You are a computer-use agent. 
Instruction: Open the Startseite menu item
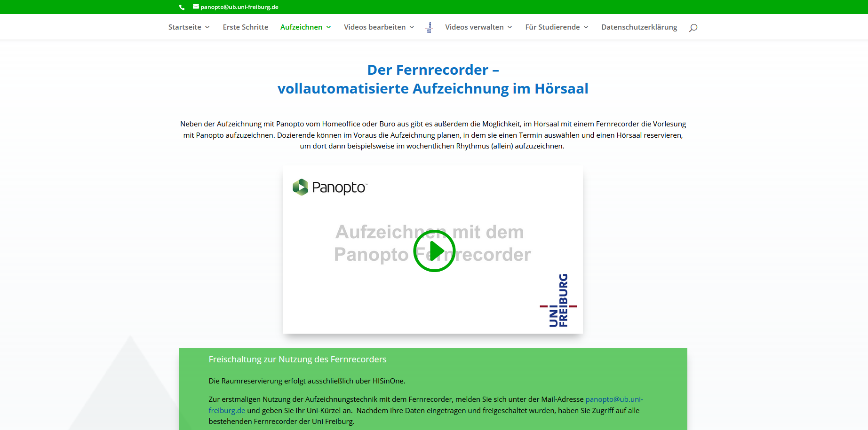(185, 27)
